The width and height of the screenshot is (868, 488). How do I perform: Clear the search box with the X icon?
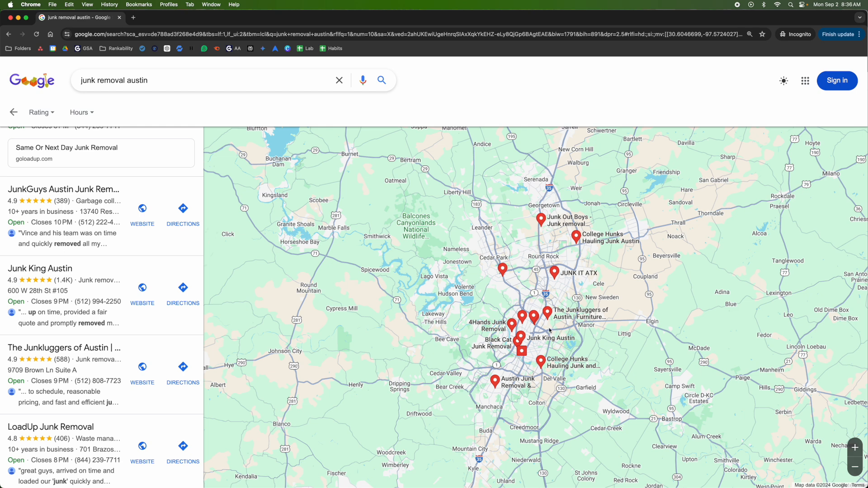click(x=340, y=80)
